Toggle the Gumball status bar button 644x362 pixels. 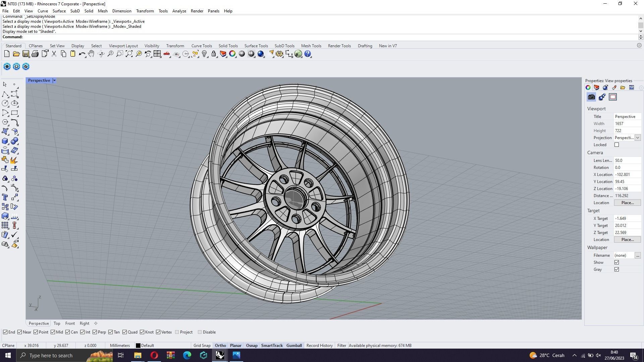coord(294,346)
